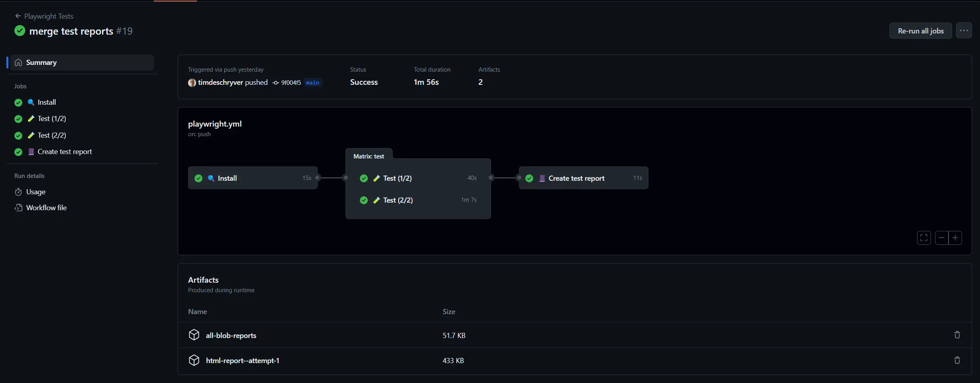Zoom in the workflow graph
The height and width of the screenshot is (383, 980).
pos(955,238)
